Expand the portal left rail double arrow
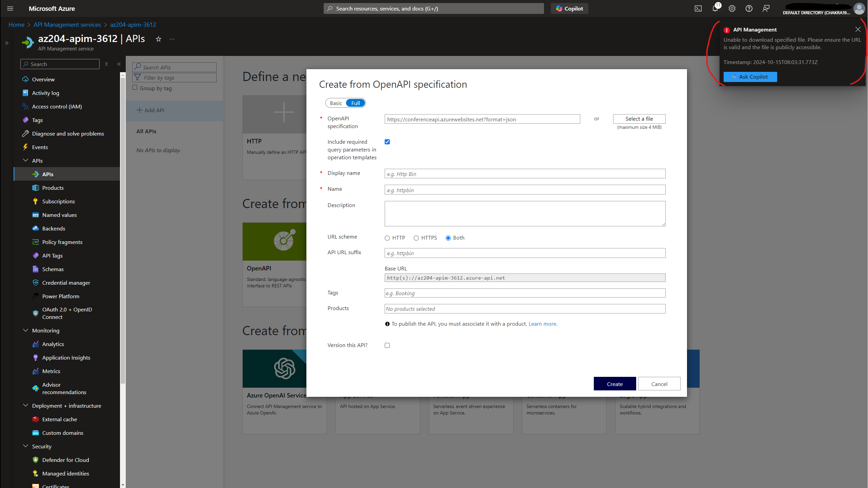The width and height of the screenshot is (868, 488). pyautogui.click(x=7, y=43)
